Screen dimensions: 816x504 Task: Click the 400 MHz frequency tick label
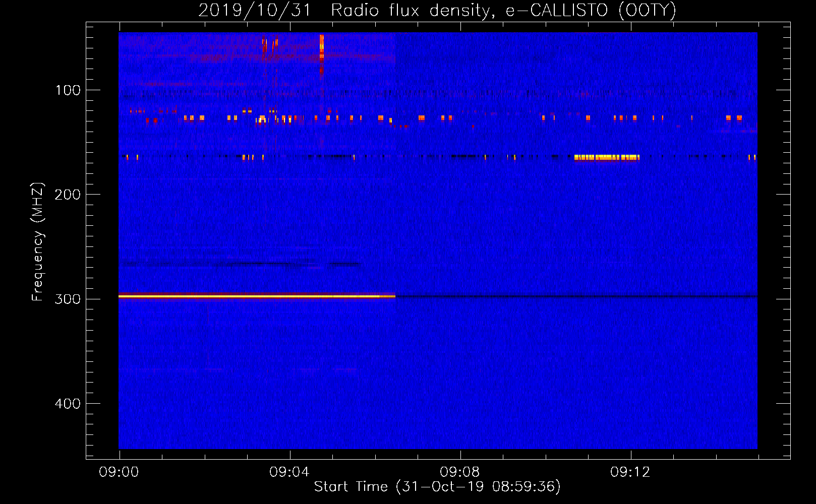click(68, 404)
